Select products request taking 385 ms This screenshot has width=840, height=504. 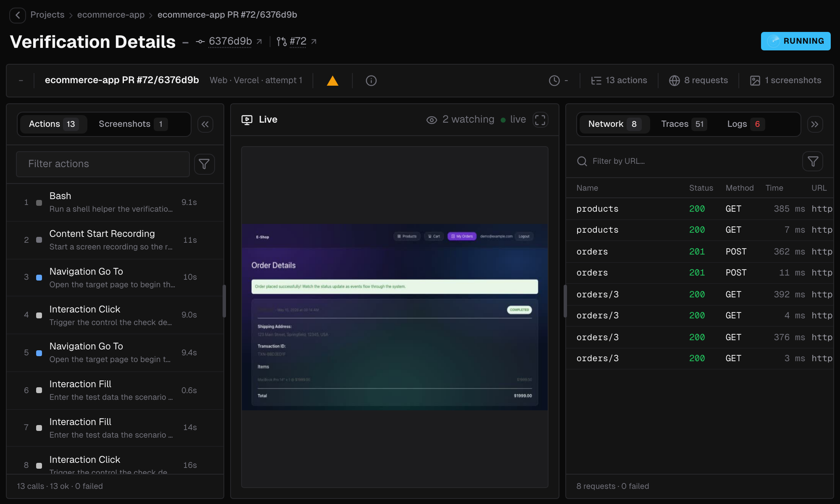click(x=700, y=209)
